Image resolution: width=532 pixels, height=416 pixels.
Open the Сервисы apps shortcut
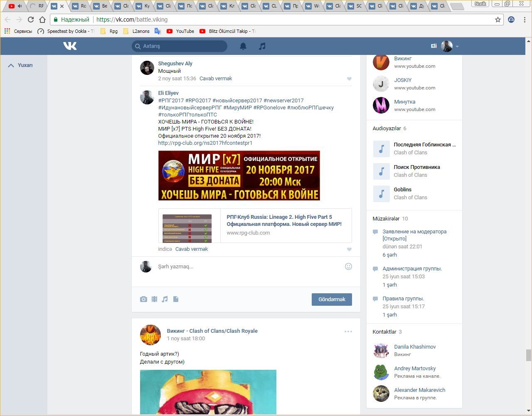(18, 31)
